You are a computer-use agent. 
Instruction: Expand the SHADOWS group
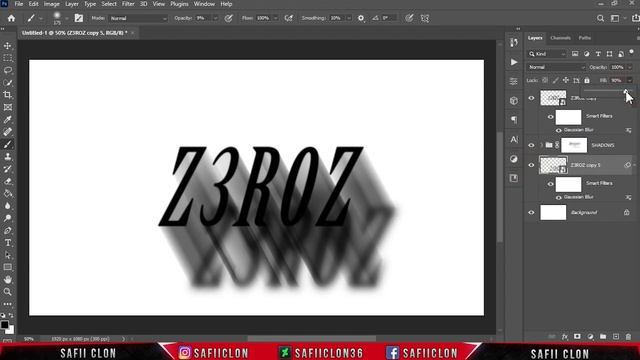[542, 145]
